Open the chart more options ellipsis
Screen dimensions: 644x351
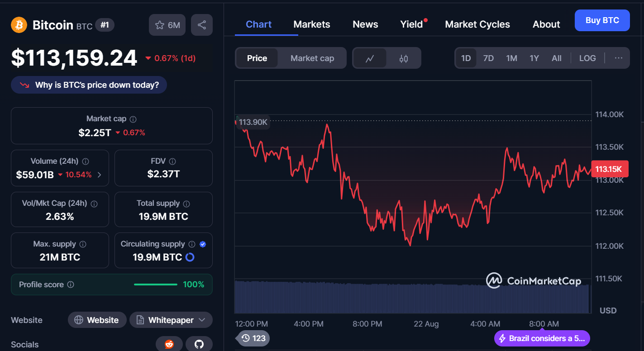coord(619,58)
